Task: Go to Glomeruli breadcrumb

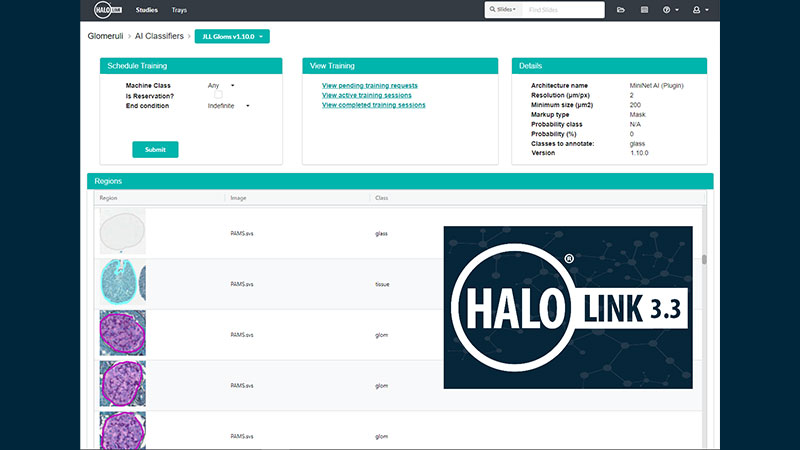Action: (105, 36)
